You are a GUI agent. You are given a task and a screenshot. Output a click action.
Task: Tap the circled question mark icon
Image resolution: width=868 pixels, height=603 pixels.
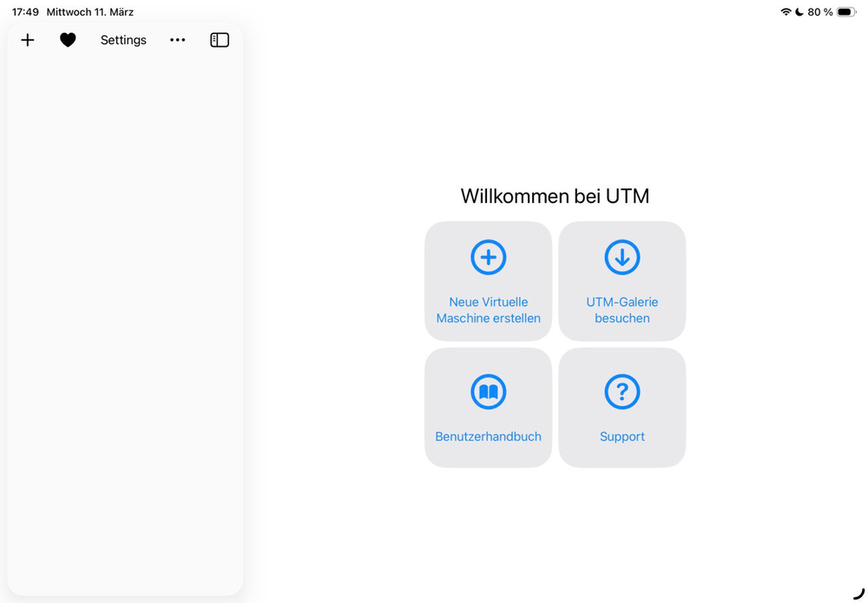(x=621, y=392)
